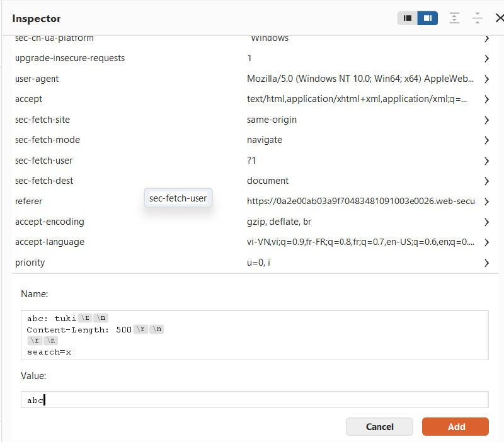Select the accept-encoding header name
Image resolution: width=504 pixels, height=442 pixels.
[50, 222]
